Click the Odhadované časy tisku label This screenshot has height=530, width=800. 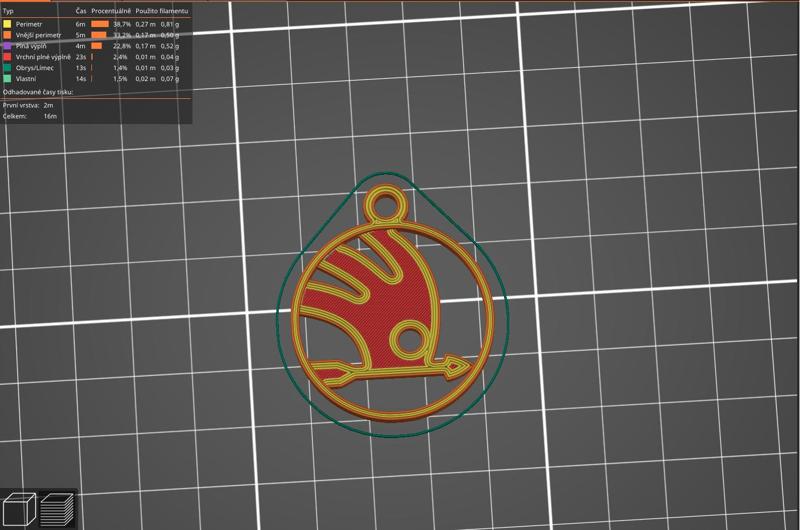point(38,92)
